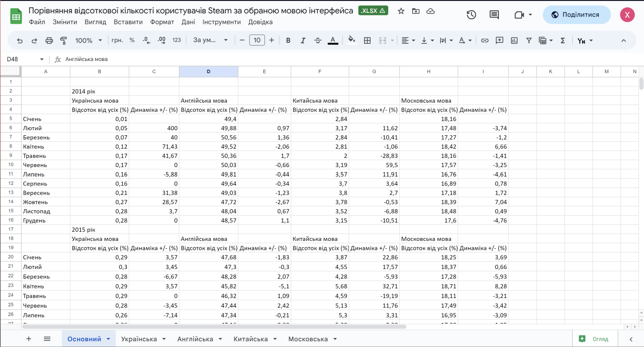Click the font size field showing 10
644x347 pixels.
[x=257, y=40]
